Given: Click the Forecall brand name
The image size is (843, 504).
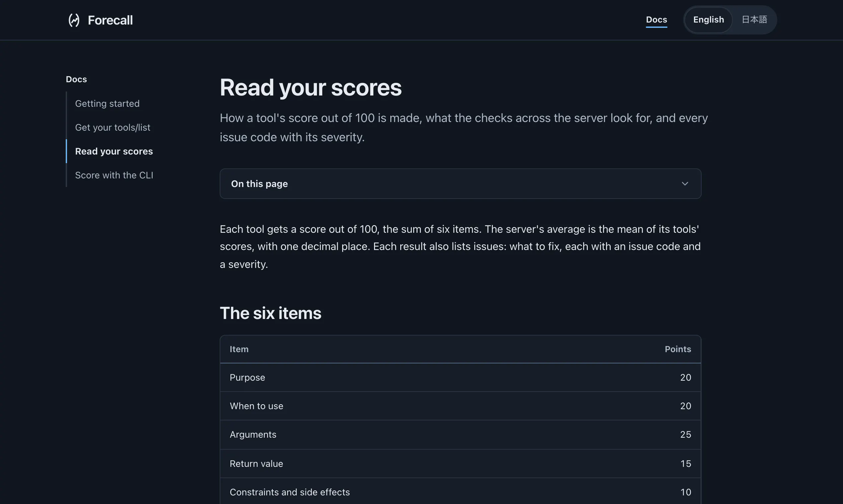Looking at the screenshot, I should click(x=110, y=20).
